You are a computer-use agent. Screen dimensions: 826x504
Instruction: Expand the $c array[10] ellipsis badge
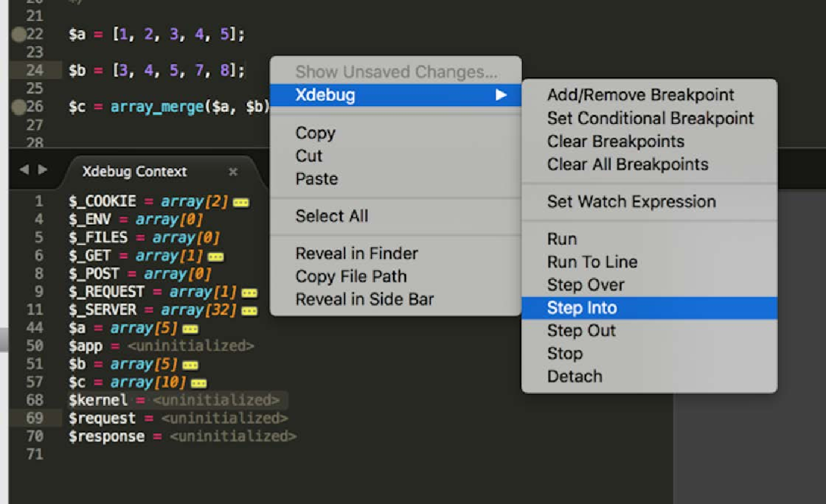(x=199, y=383)
